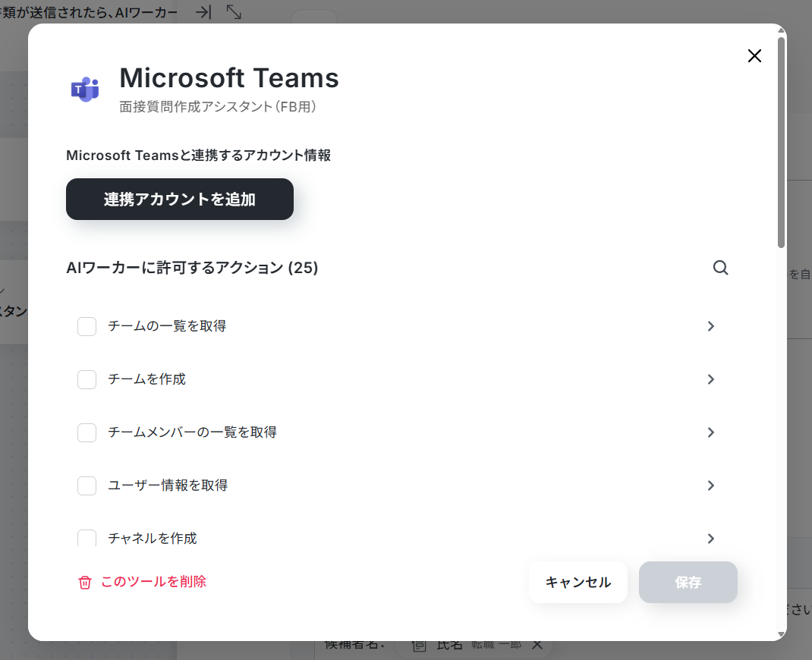Click the 面接質問作成アシスタント（FB用） subtitle
812x660 pixels.
218,107
